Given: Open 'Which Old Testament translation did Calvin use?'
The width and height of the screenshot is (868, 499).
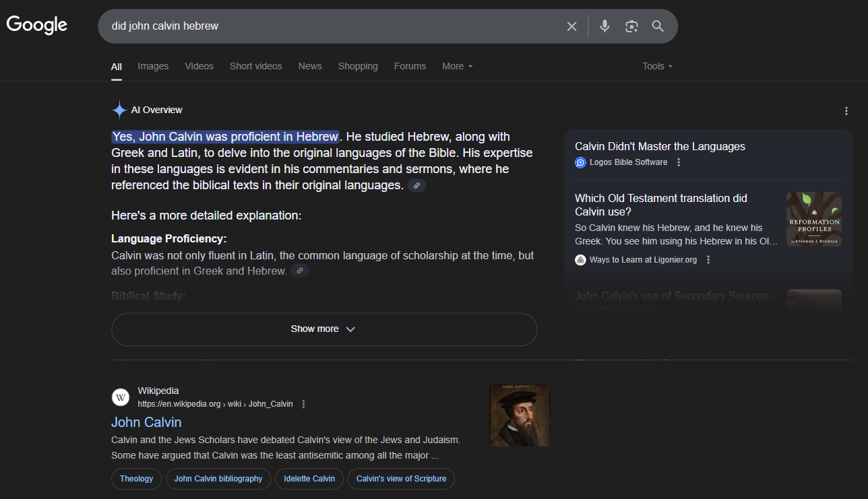Looking at the screenshot, I should tap(661, 205).
